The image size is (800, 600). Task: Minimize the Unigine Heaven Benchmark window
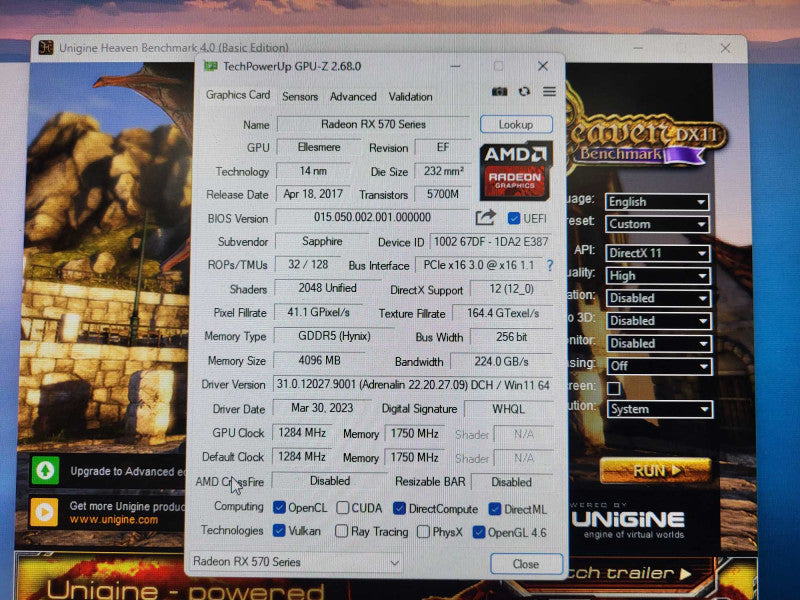pos(638,48)
